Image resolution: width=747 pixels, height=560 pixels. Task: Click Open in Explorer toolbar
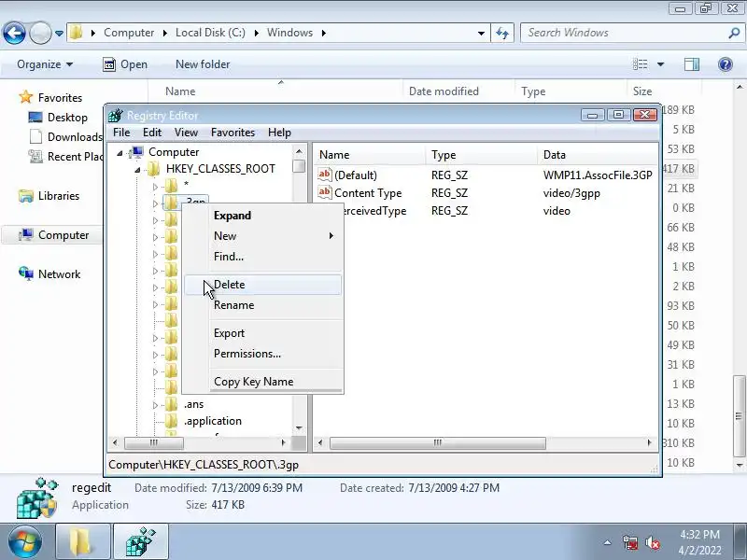125,63
